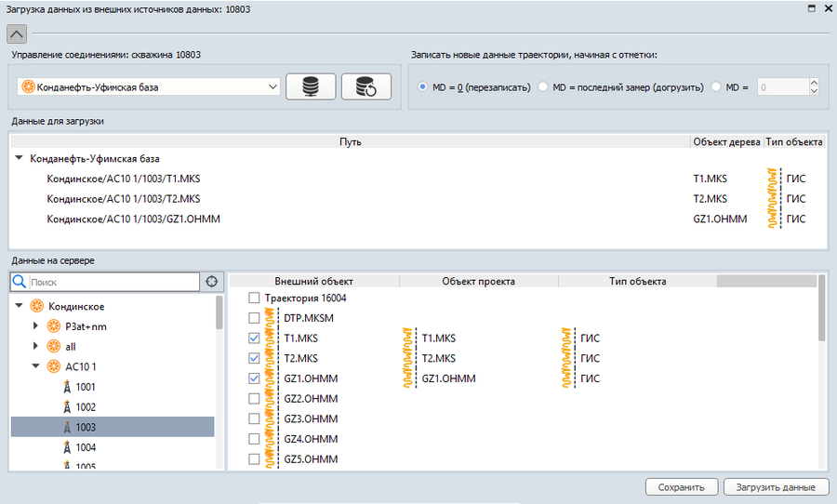Click the orange icon next to Кондинское
Image resolution: width=837 pixels, height=504 pixels.
pyautogui.click(x=37, y=306)
